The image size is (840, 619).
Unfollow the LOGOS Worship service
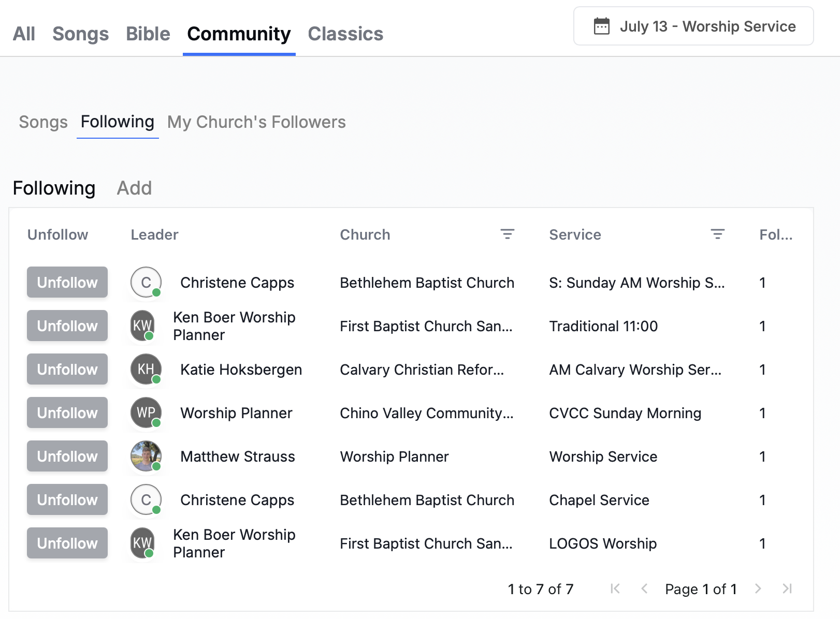(67, 543)
